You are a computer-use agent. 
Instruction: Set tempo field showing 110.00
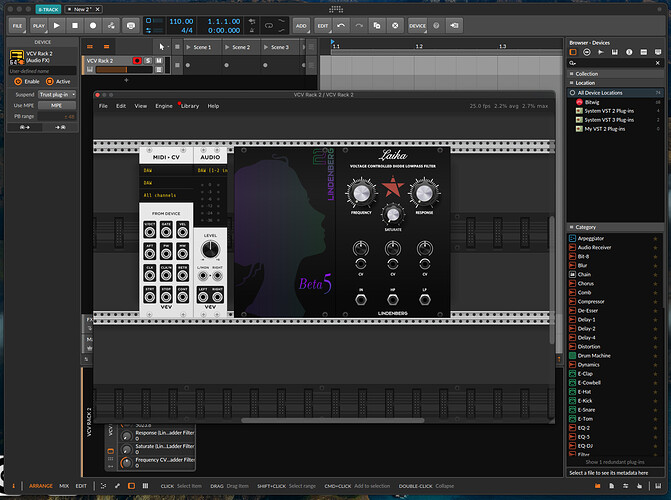[181, 21]
